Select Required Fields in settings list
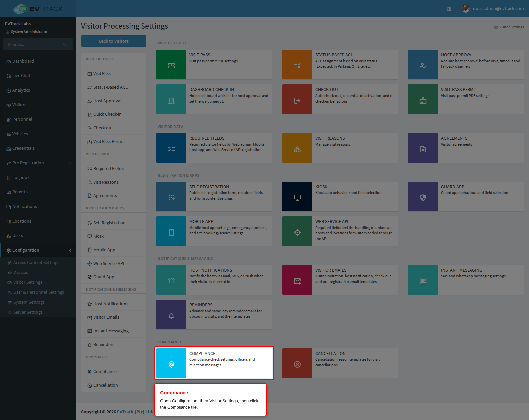Screen dimensions: 529x420 pos(114,169)
